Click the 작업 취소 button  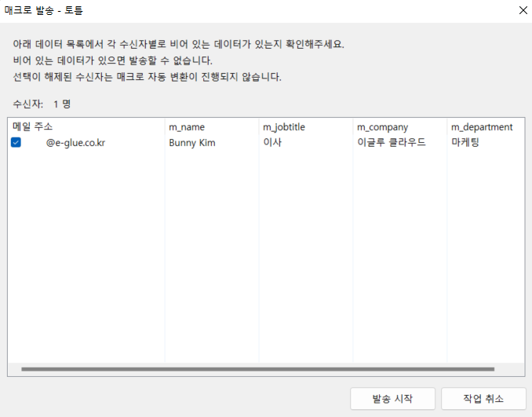483,399
